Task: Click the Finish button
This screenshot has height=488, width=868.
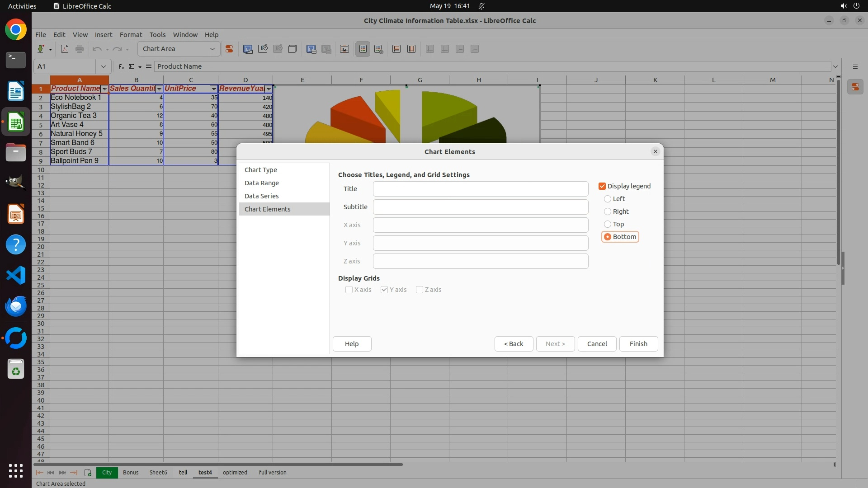Action: coord(638,344)
